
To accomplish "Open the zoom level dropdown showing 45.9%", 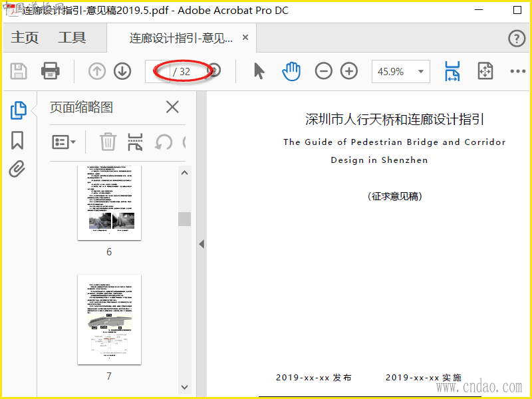I will coord(401,72).
